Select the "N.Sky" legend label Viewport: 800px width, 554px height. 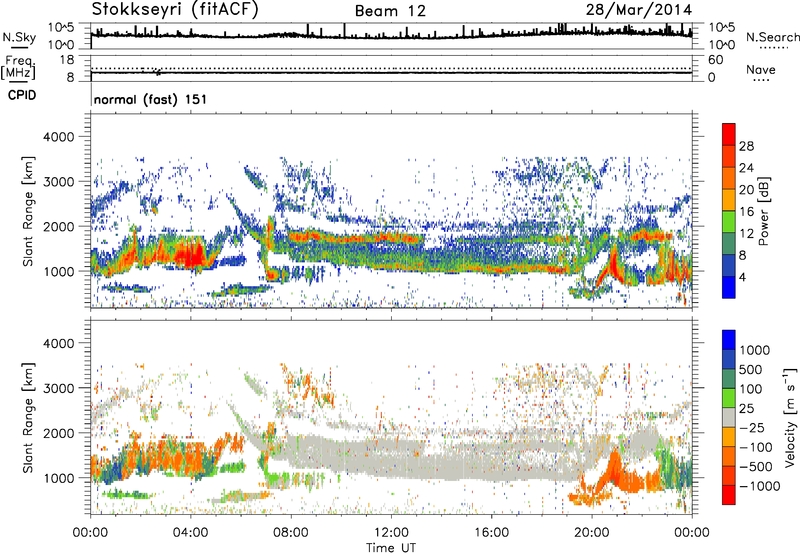click(19, 37)
